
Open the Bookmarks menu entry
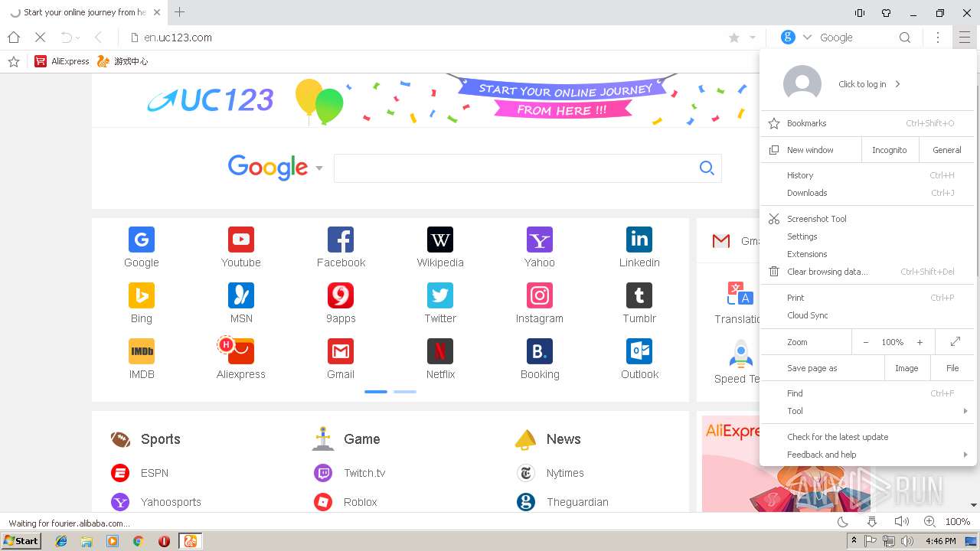point(868,123)
